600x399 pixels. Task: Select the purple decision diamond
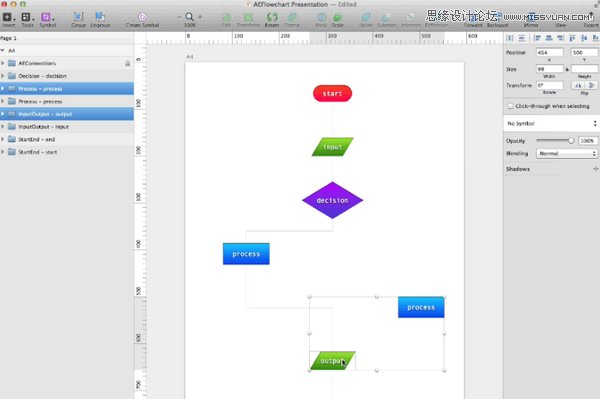click(332, 200)
